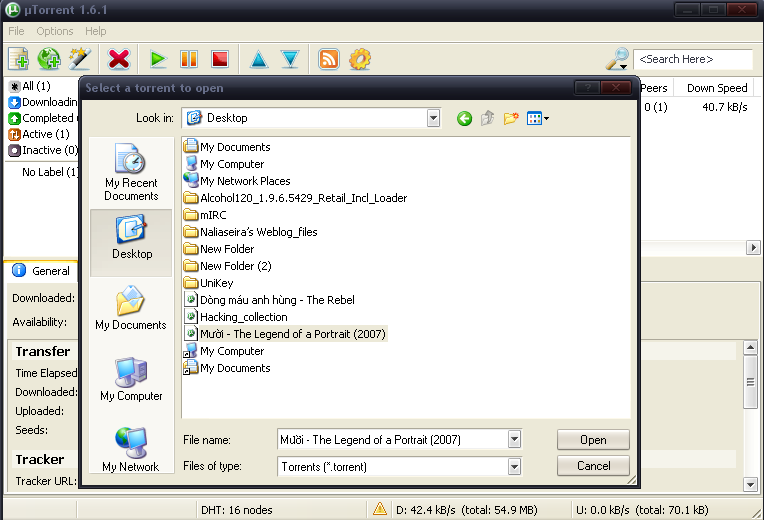
Task: Click the Peers column header
Action: click(656, 88)
